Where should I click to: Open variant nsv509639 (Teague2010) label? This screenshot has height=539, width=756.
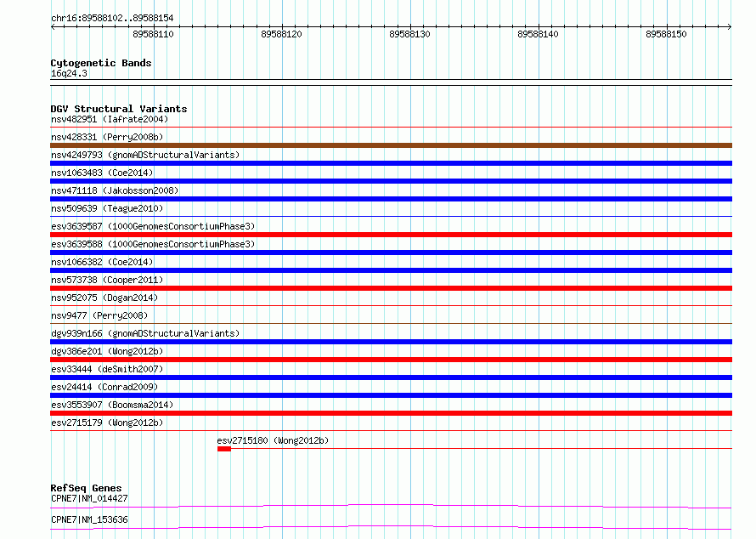(107, 208)
